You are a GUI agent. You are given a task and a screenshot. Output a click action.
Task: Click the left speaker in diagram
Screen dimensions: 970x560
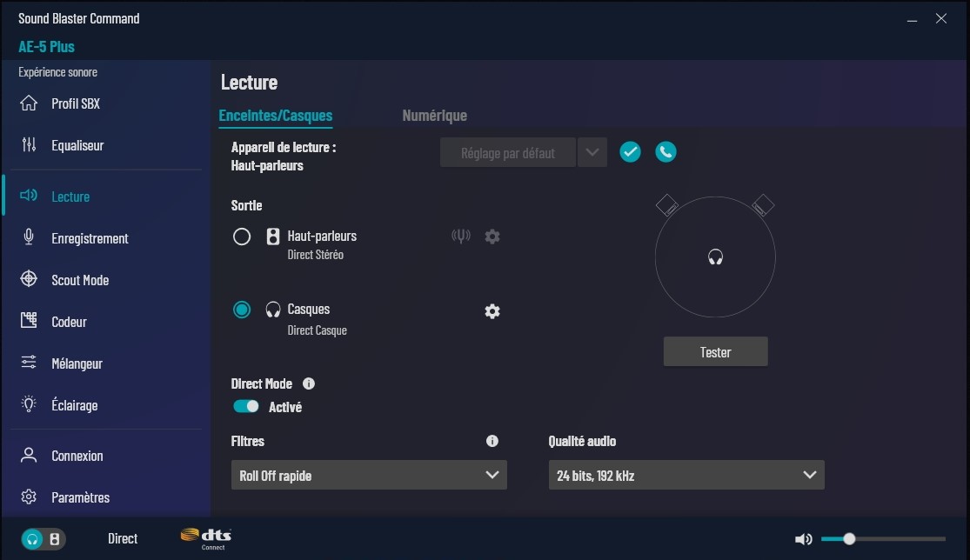(667, 204)
